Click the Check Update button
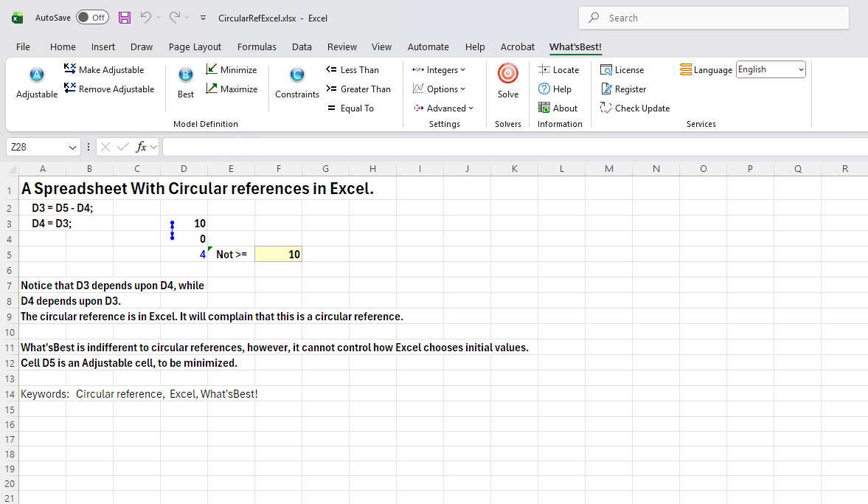Image resolution: width=868 pixels, height=504 pixels. coord(634,108)
